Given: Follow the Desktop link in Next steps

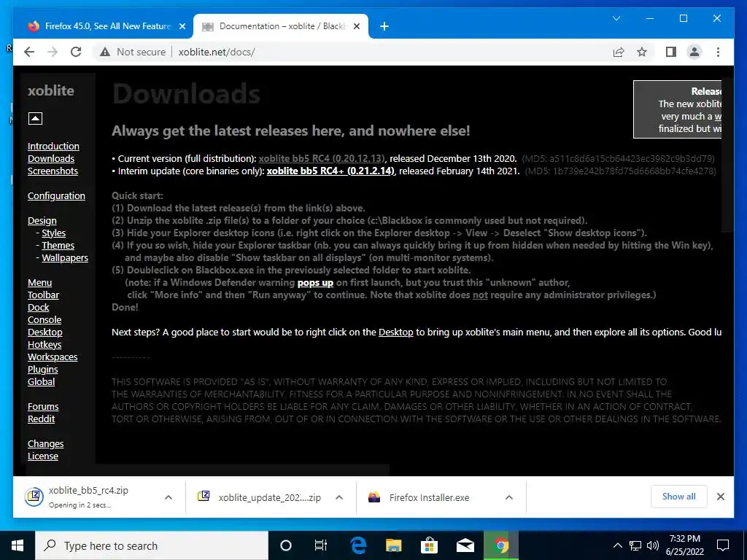Looking at the screenshot, I should 396,332.
